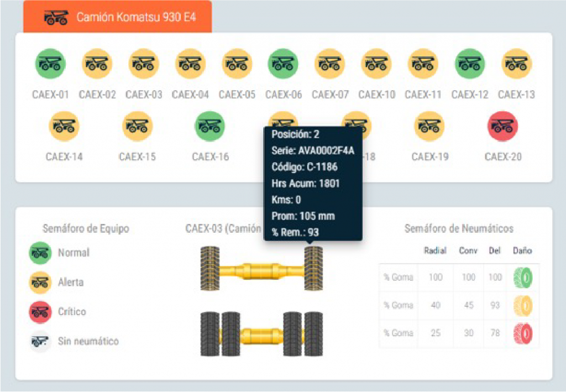Click the CAEX-10 truck icon
Image resolution: width=566 pixels, height=392 pixels.
tap(376, 64)
